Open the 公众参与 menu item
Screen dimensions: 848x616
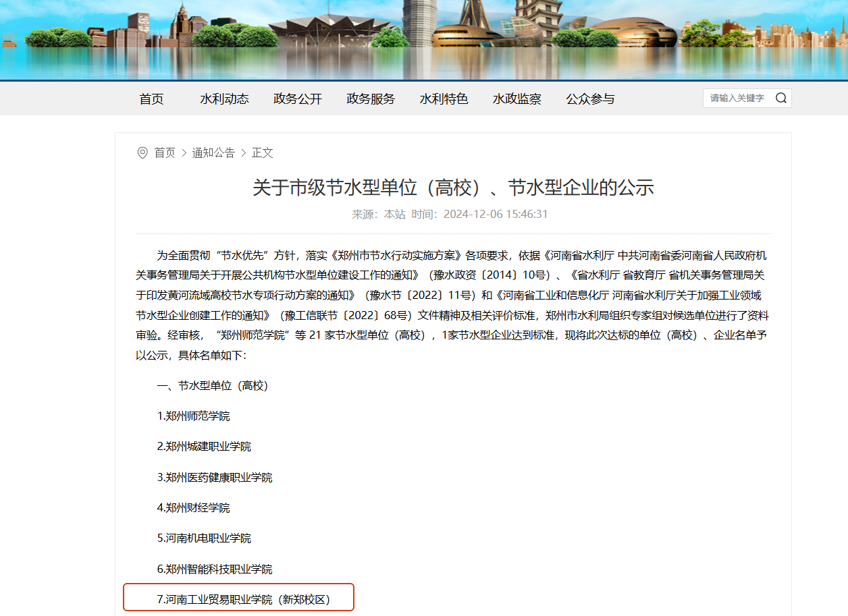pyautogui.click(x=590, y=99)
